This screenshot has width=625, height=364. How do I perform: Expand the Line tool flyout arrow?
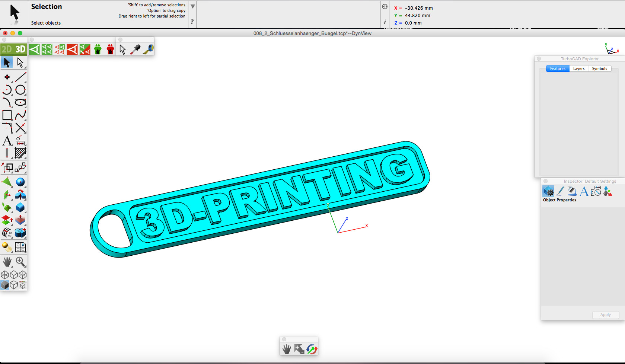point(25,82)
